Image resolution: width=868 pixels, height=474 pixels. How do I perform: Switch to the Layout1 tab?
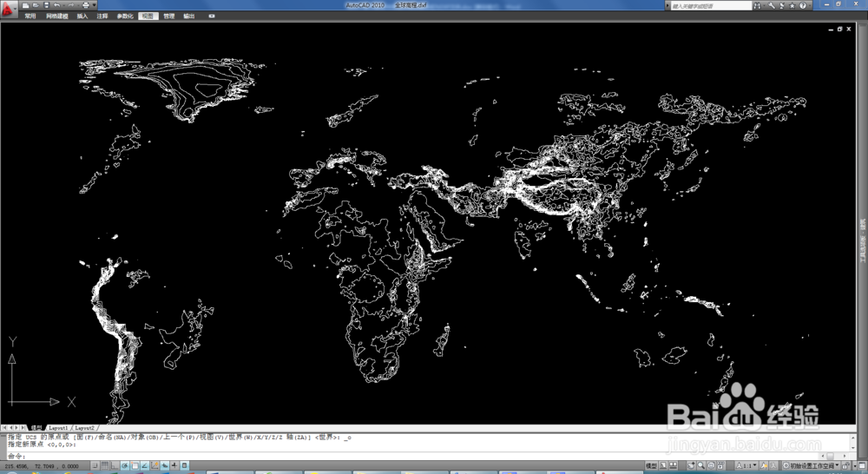58,427
